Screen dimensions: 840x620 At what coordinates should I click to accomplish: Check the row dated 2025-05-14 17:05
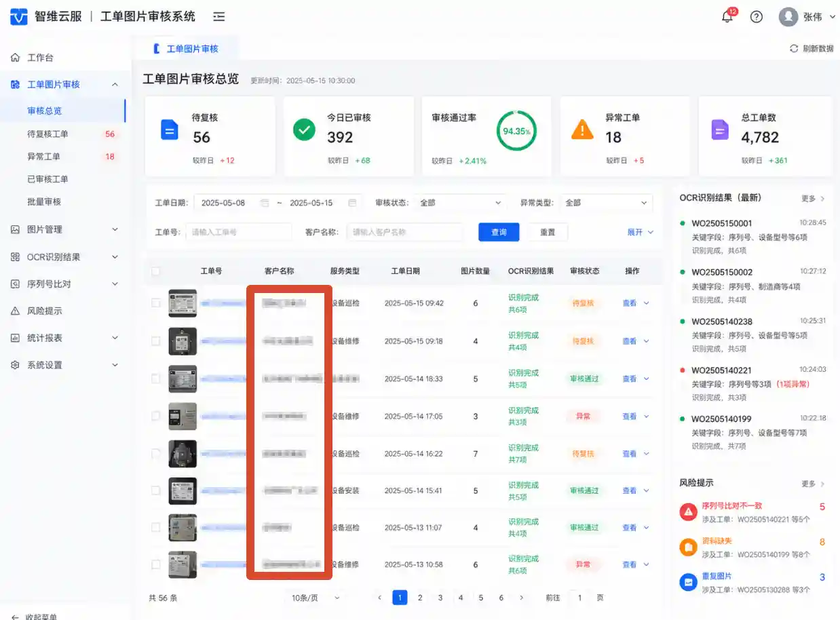coord(156,416)
